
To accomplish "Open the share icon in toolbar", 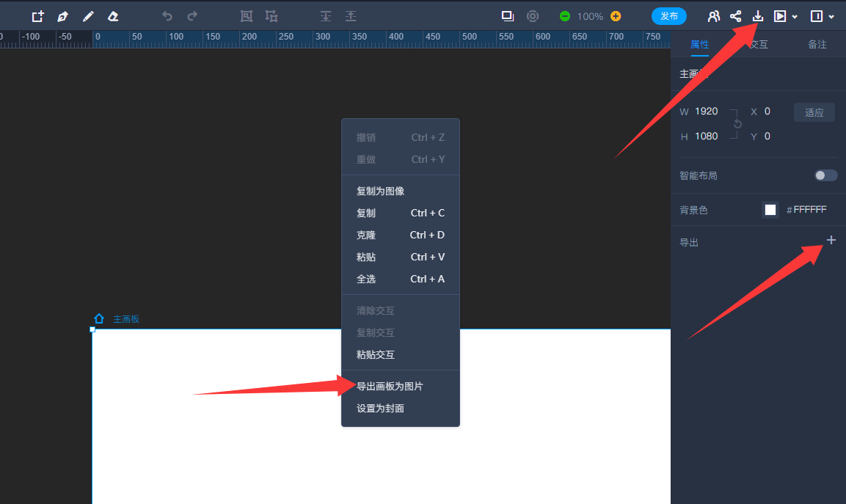I will 735,16.
